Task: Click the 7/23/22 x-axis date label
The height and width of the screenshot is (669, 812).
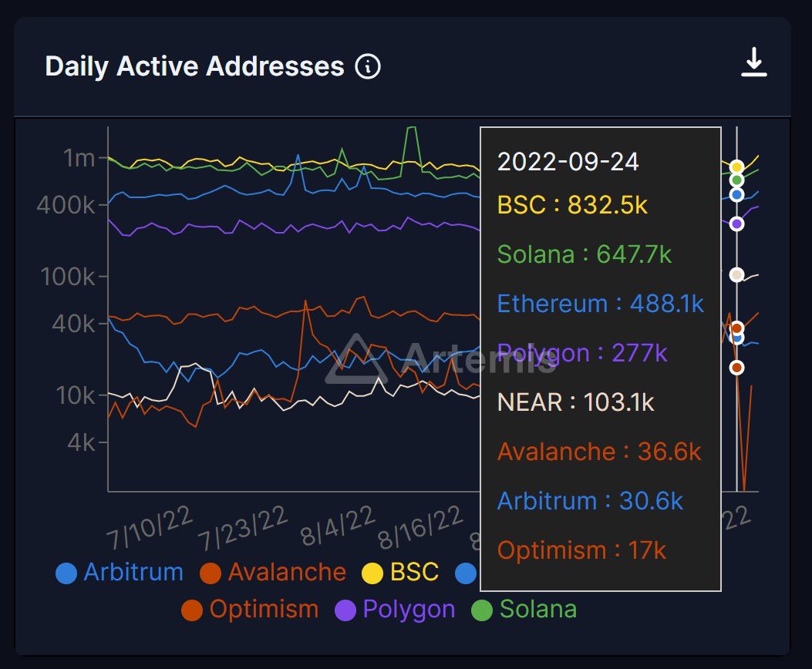Action: tap(242, 528)
